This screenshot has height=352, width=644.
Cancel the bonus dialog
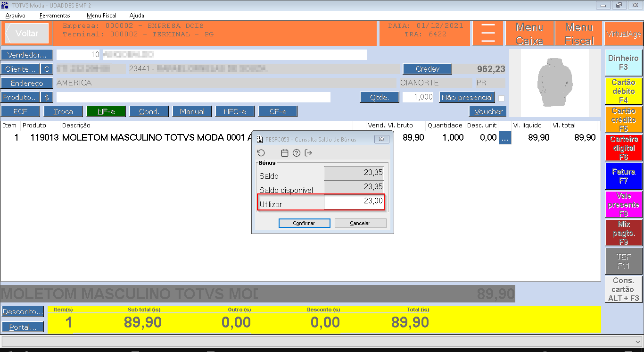[360, 223]
